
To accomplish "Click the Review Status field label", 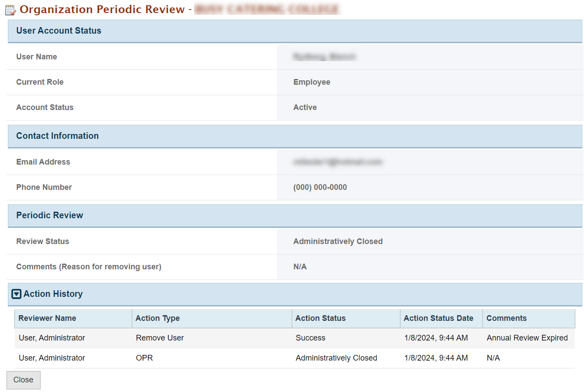I will pos(43,241).
